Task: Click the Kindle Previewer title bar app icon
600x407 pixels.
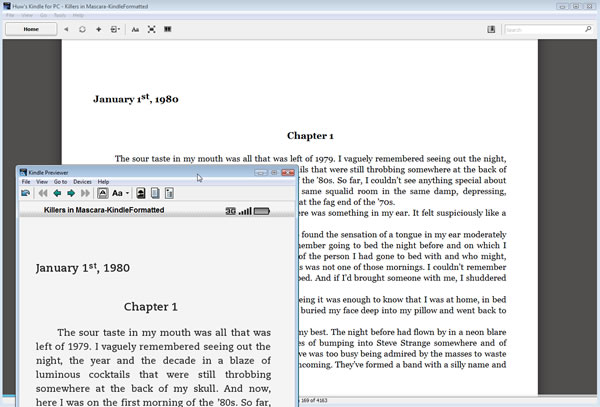Action: point(23,173)
